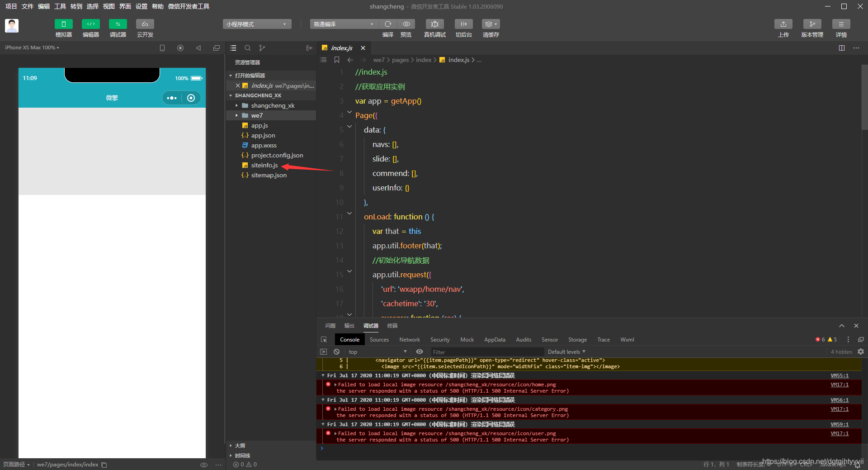Select an element with the inspector
Screen dimensions: 868x470
click(324, 340)
